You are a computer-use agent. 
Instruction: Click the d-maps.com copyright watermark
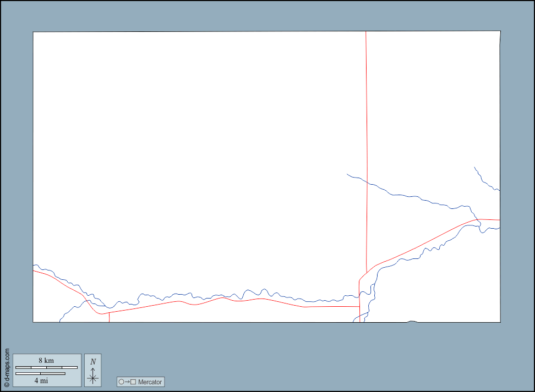coord(7,368)
